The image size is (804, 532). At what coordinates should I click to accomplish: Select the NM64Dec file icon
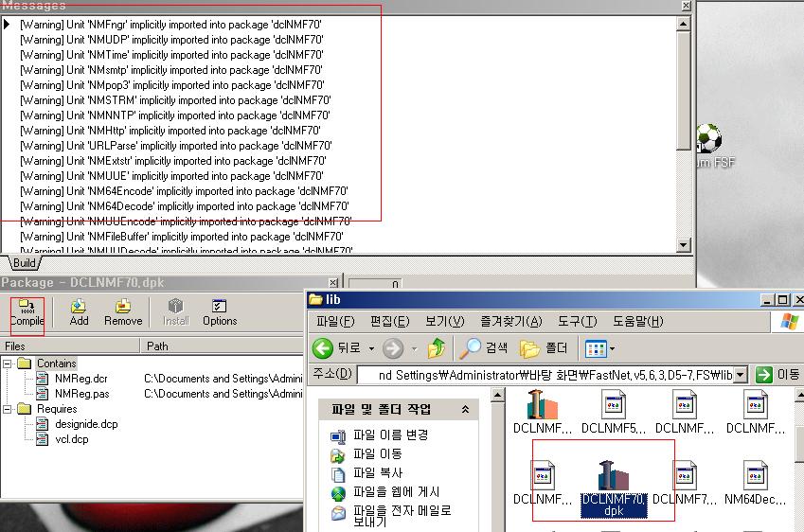(754, 478)
